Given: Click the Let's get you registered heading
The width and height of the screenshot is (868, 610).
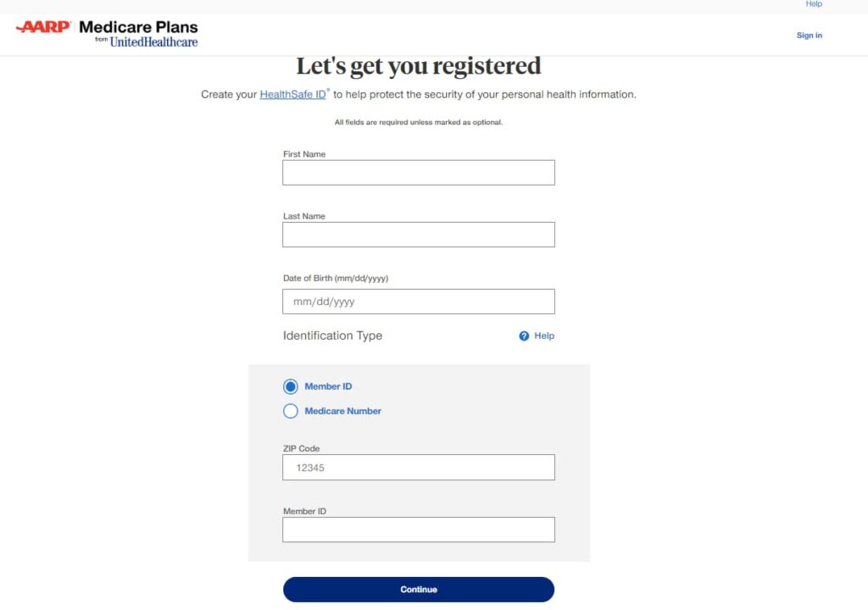Looking at the screenshot, I should click(x=419, y=66).
